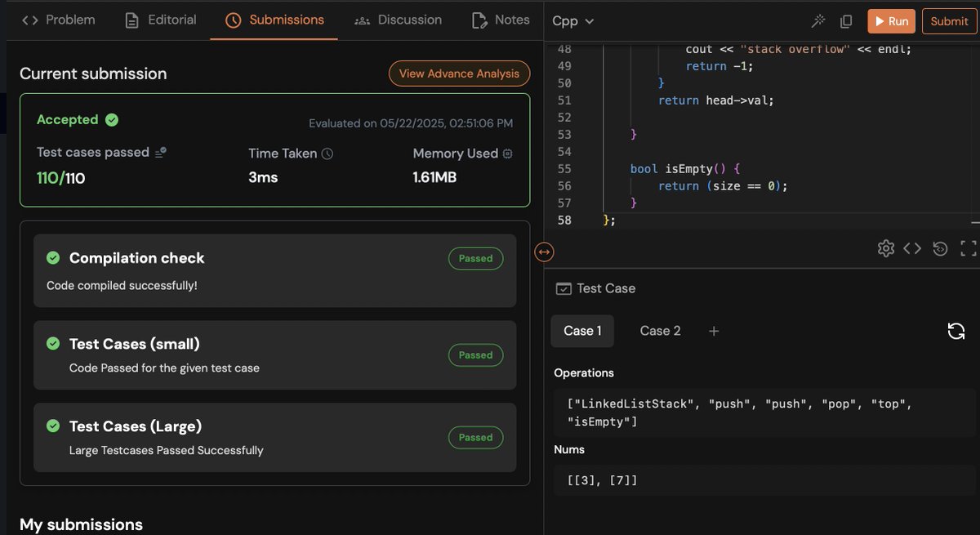This screenshot has width=980, height=535.
Task: Click the 'Nums' label
Action: coord(569,449)
